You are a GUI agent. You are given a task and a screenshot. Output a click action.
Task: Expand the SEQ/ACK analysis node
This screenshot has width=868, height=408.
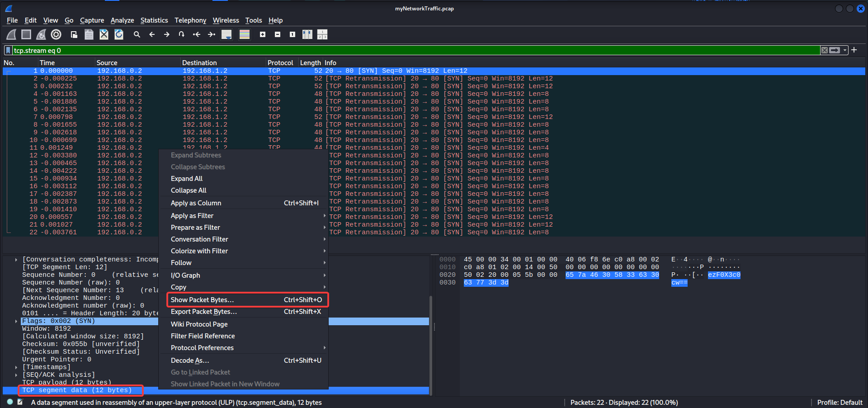pos(16,375)
